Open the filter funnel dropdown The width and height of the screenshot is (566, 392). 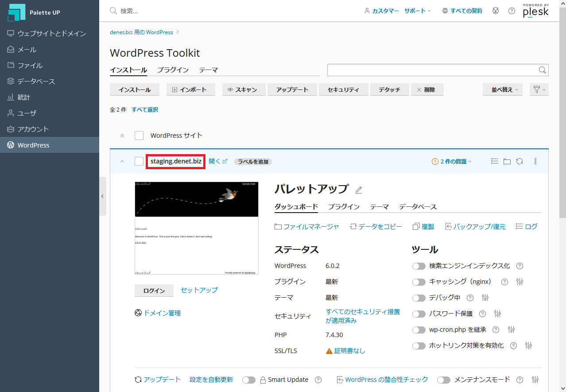coord(539,89)
